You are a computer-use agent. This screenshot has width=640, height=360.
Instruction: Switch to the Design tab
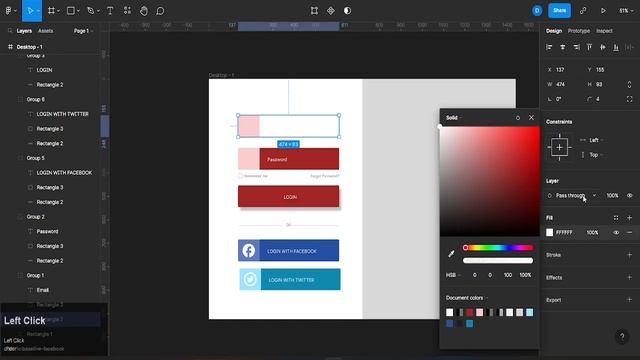(554, 31)
